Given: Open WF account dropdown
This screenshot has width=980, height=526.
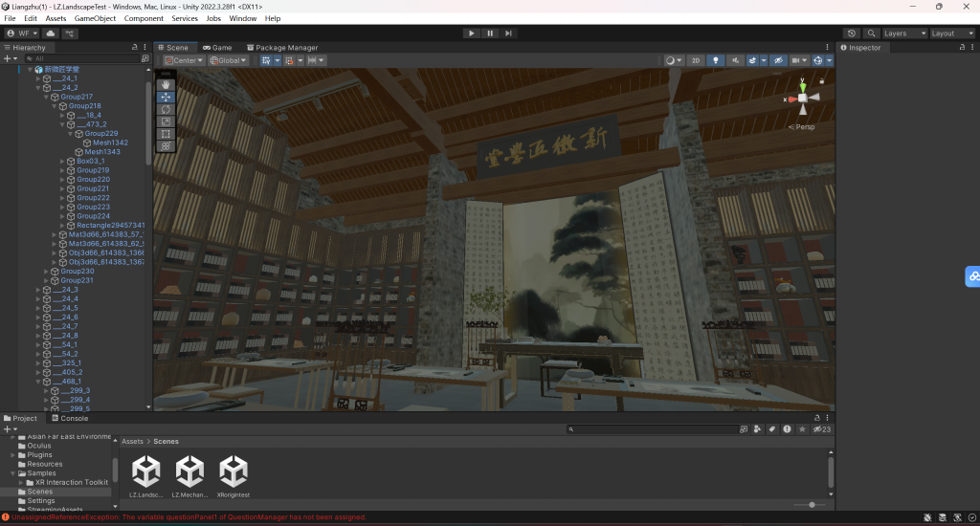Looking at the screenshot, I should (23, 33).
